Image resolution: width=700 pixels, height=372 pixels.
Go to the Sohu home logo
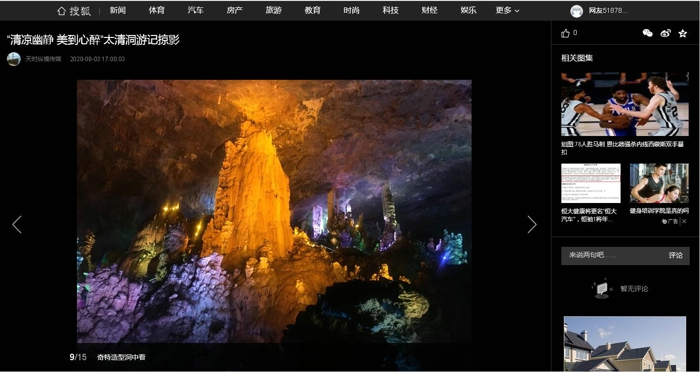tap(74, 11)
